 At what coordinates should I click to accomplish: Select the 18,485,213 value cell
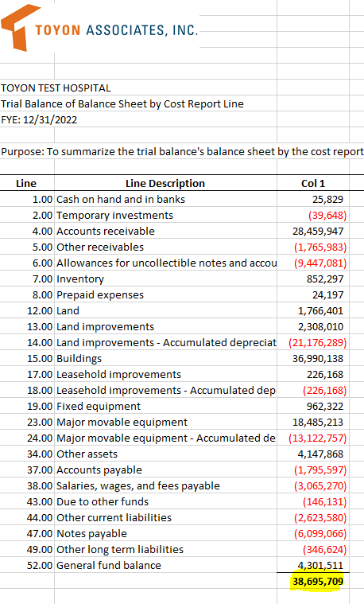click(x=313, y=423)
